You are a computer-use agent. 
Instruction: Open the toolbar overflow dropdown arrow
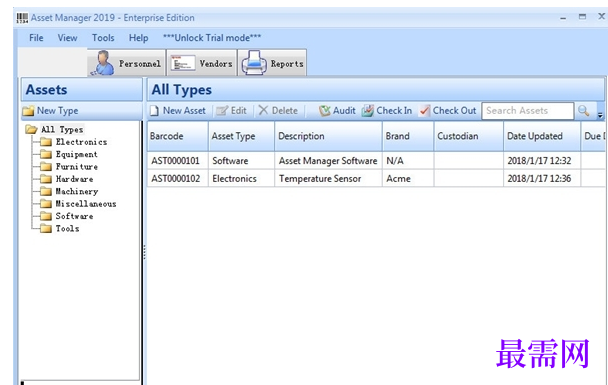tap(600, 115)
